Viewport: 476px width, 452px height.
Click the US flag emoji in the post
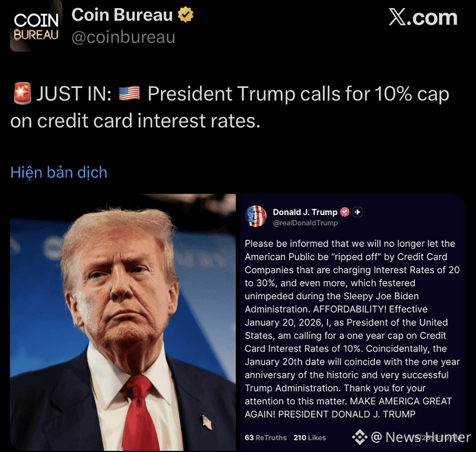129,93
